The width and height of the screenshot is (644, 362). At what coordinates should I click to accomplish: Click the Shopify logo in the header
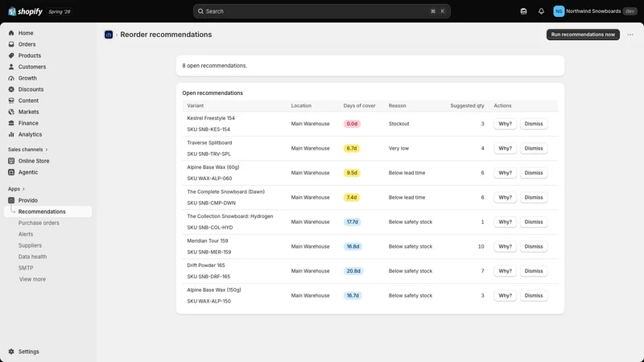[x=26, y=11]
